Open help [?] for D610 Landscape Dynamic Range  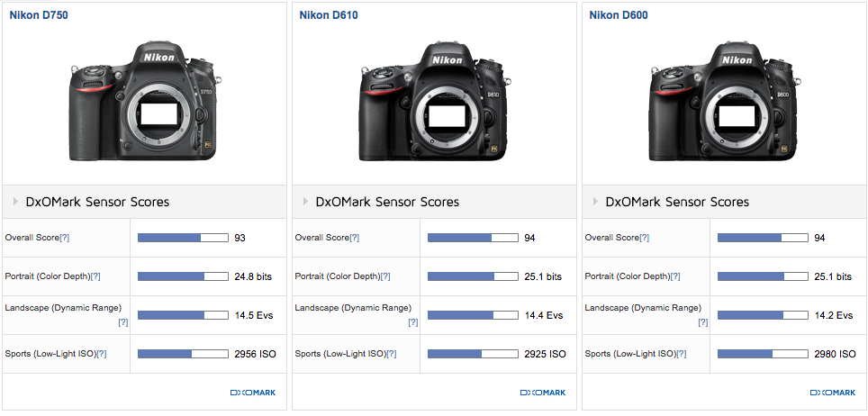coord(413,322)
